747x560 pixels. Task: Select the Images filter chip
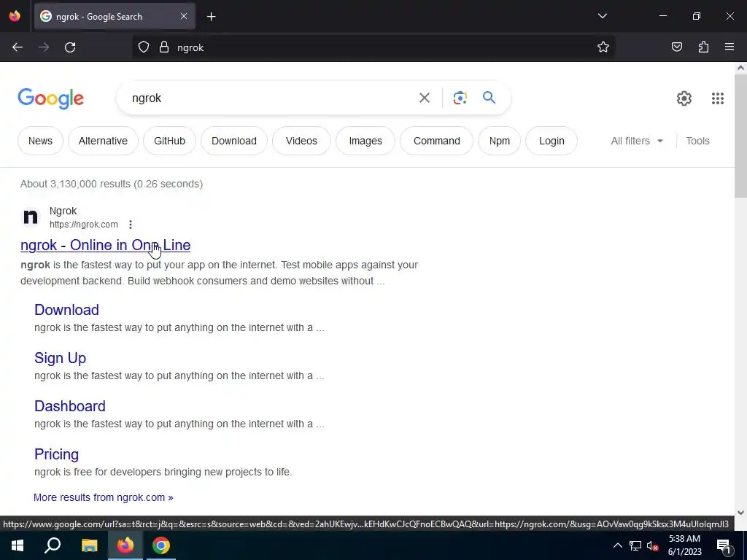[x=365, y=141]
